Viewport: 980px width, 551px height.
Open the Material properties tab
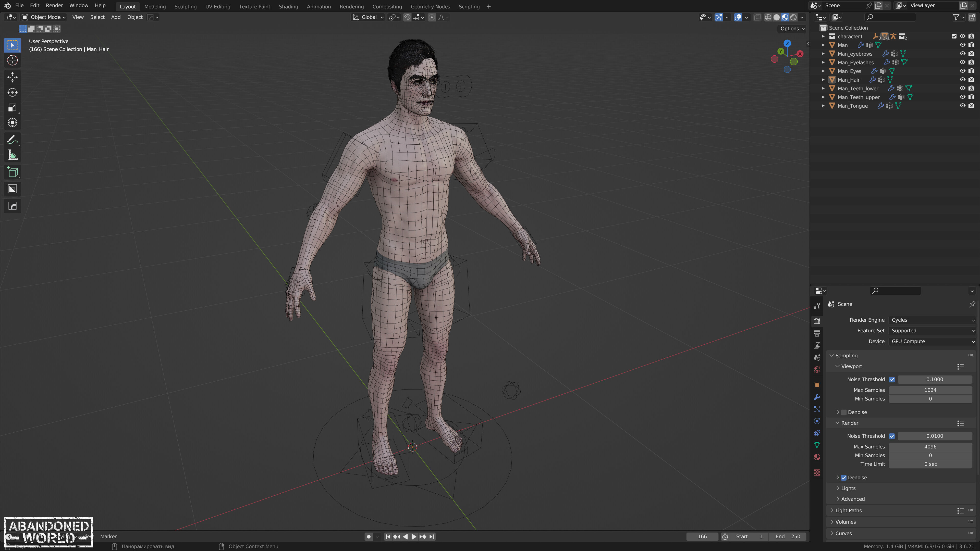[x=817, y=457]
